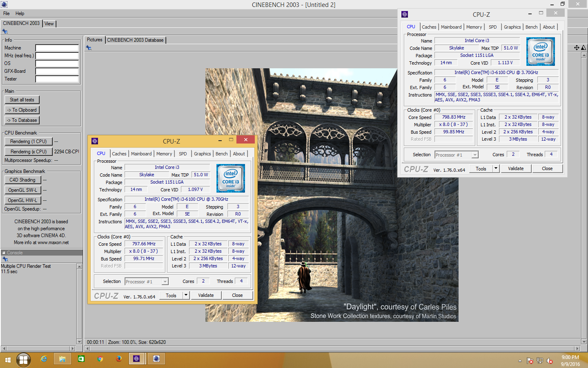
Task: Open the Windows Start button on the taskbar
Action: point(8,360)
